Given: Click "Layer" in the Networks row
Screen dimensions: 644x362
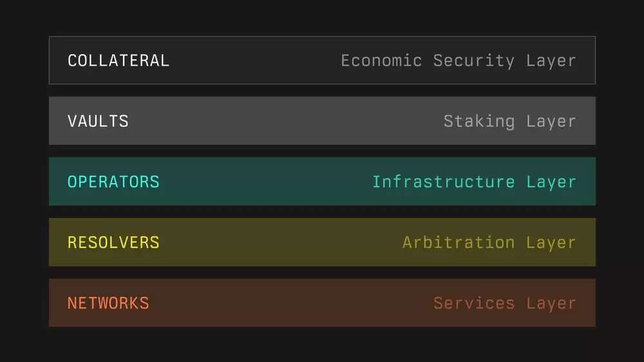Looking at the screenshot, I should coord(551,303).
